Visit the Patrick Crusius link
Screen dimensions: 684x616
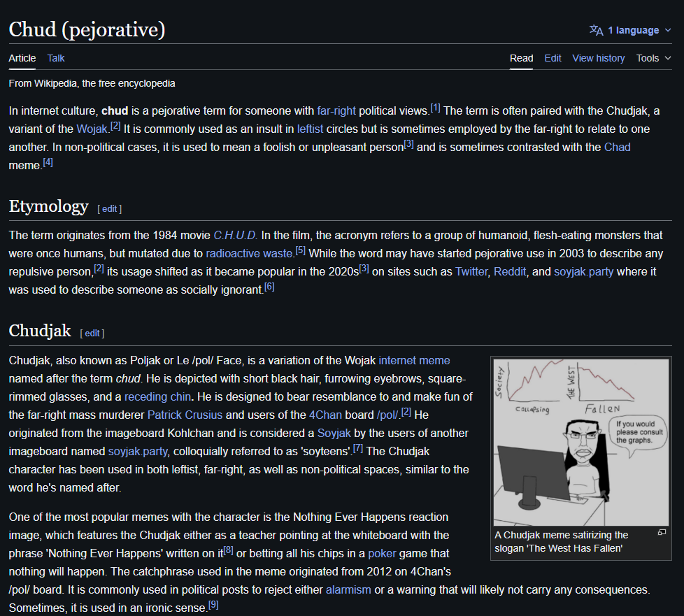point(185,415)
